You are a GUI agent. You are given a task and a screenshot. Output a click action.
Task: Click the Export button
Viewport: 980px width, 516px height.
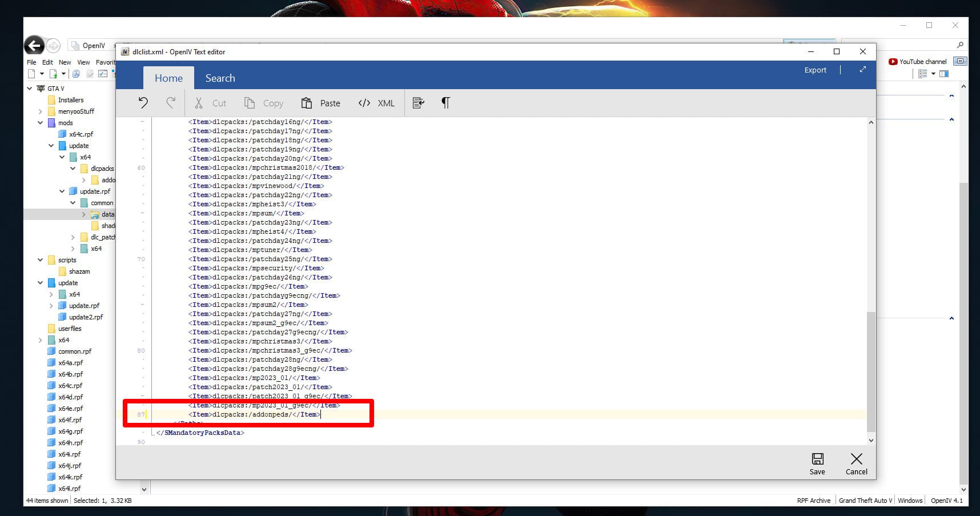(815, 70)
